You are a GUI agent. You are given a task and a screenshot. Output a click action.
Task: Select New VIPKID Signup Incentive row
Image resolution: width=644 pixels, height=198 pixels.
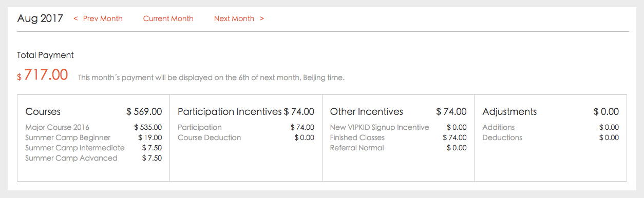click(399, 127)
